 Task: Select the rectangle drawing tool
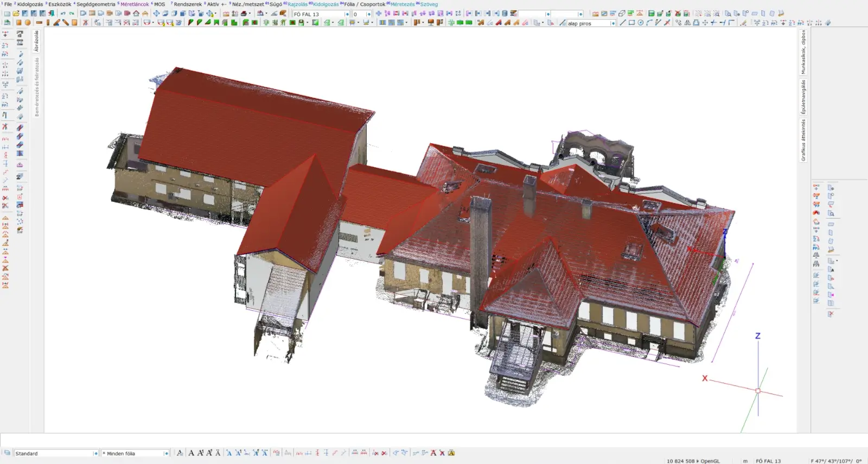coord(631,23)
